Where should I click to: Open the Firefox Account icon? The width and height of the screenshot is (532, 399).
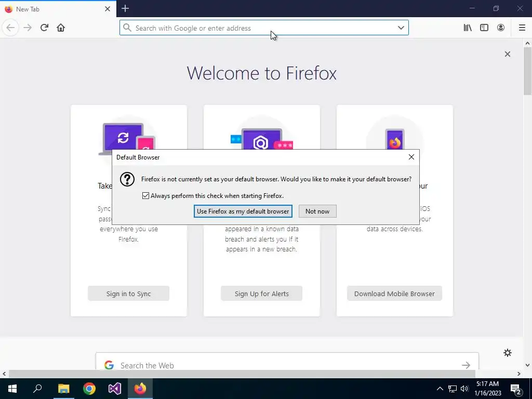(x=501, y=28)
